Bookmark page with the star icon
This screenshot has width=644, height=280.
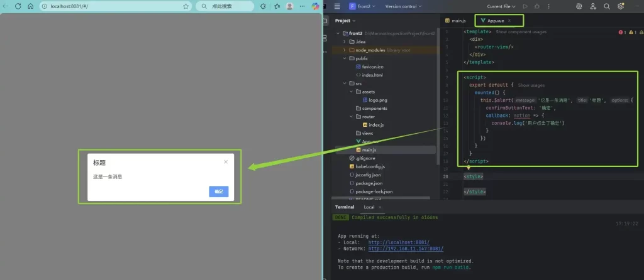pos(186,6)
